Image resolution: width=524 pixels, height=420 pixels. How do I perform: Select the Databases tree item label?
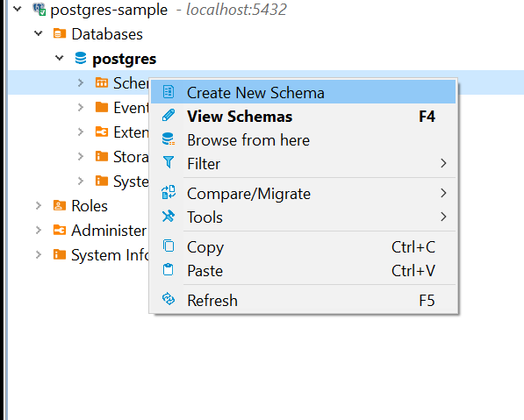click(x=107, y=34)
